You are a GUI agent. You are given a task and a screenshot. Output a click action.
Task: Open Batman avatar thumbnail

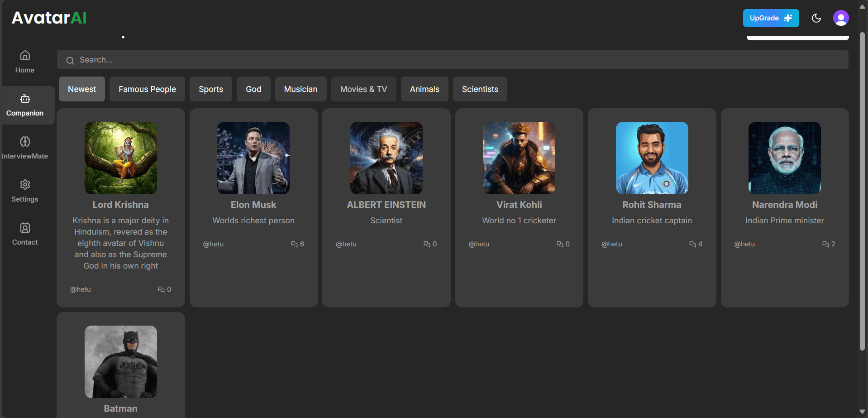point(121,362)
